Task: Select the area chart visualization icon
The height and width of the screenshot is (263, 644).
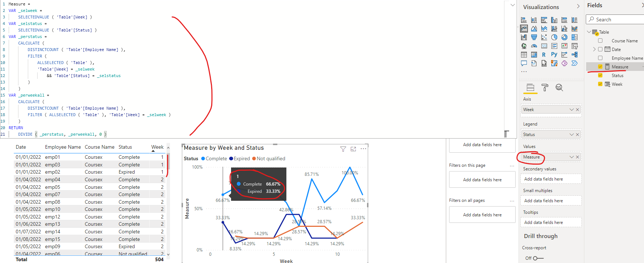Action: [534, 29]
